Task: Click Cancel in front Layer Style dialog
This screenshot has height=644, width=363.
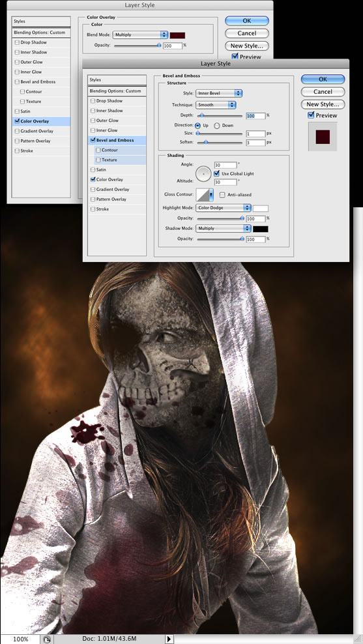Action: click(x=323, y=92)
